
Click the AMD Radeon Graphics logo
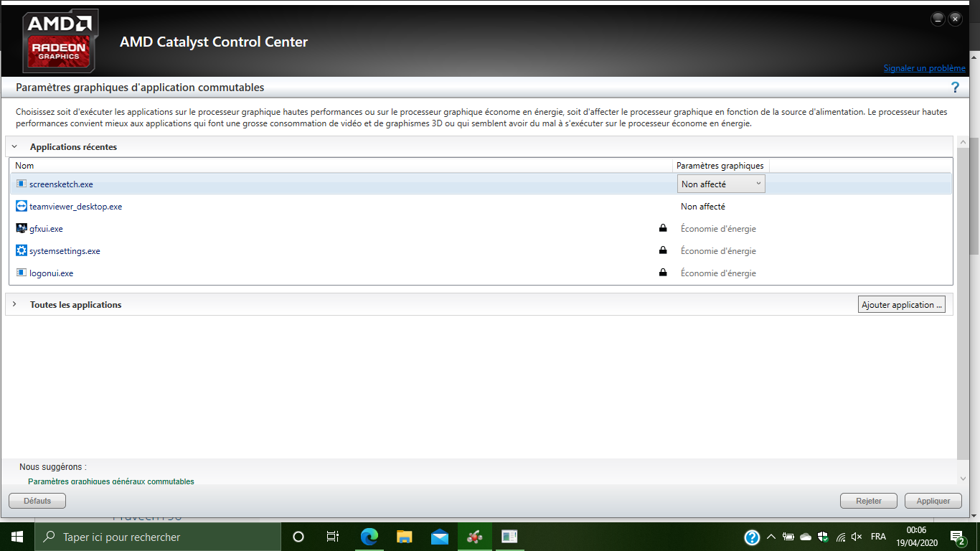pyautogui.click(x=60, y=41)
